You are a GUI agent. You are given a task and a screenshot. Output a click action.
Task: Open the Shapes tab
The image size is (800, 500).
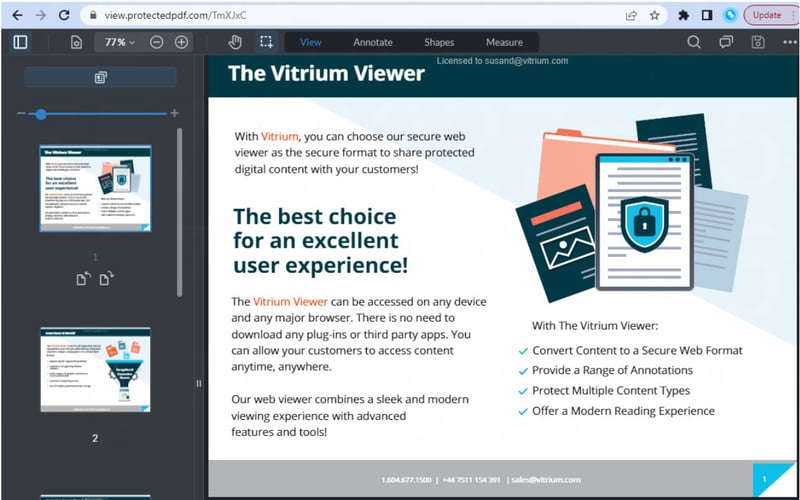(x=439, y=42)
